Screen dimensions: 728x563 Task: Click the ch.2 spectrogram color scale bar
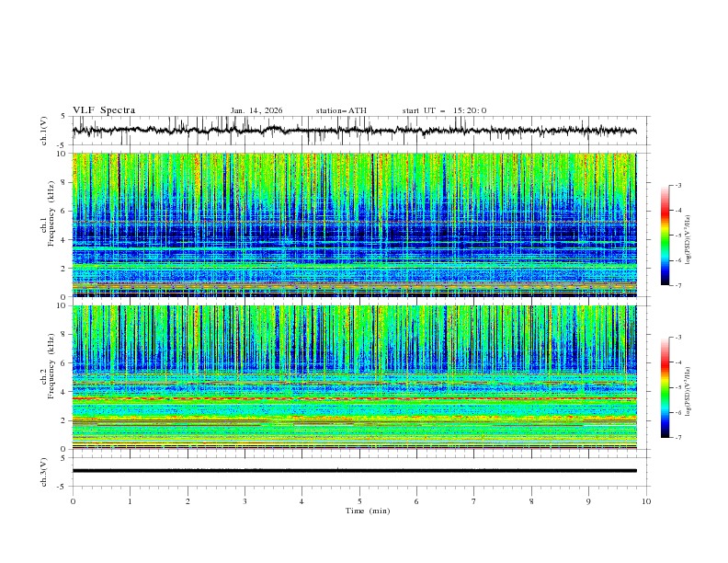point(665,387)
